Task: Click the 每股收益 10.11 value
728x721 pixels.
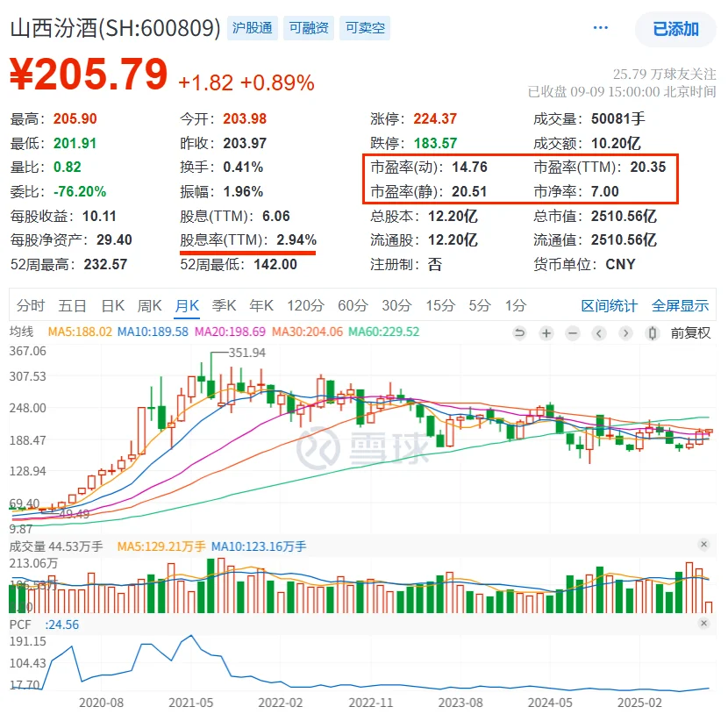Action: (99, 217)
